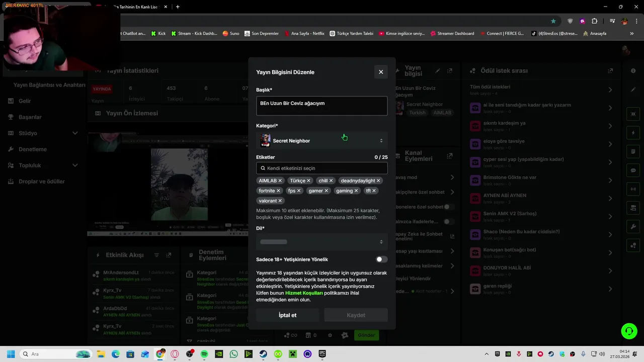Remove the Türkçe tag
This screenshot has width=644, height=362.
click(x=308, y=180)
